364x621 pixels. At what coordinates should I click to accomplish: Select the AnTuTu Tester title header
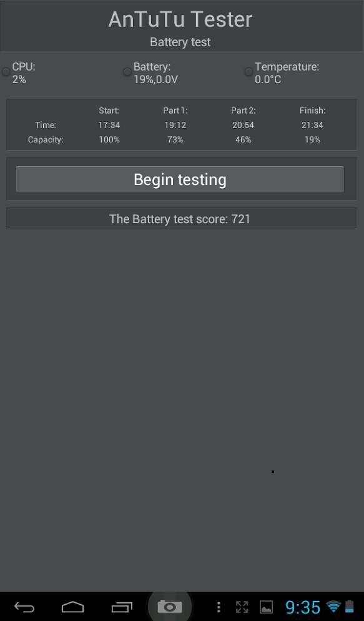click(x=180, y=19)
